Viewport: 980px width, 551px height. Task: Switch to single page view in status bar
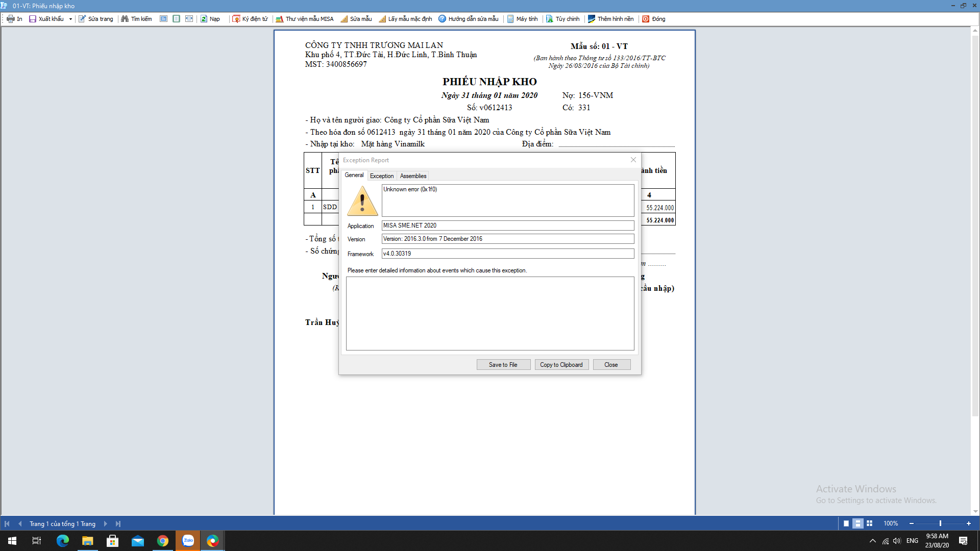click(x=846, y=523)
